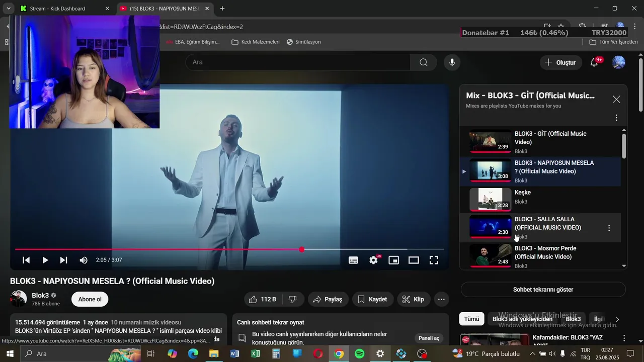
Task: Open Opera browser from taskbar
Action: click(x=318, y=354)
